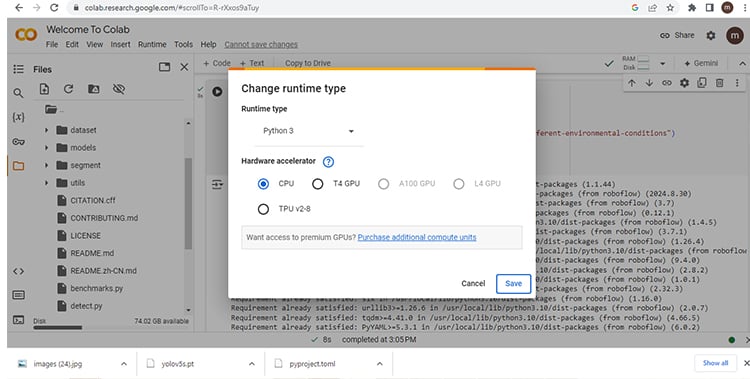
Task: Select the L4 GPU radio button
Action: tap(459, 184)
